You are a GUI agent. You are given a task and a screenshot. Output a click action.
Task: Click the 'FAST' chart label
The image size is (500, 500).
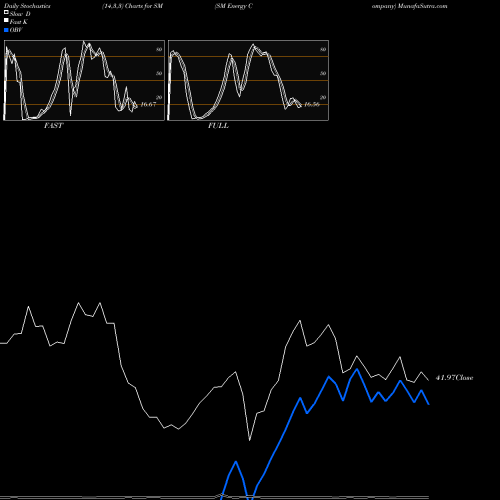point(53,126)
